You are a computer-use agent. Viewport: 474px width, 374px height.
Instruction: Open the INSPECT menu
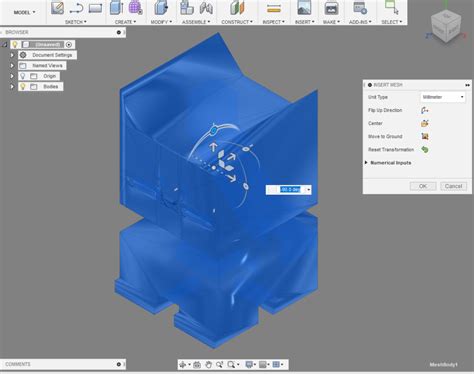coord(274,22)
